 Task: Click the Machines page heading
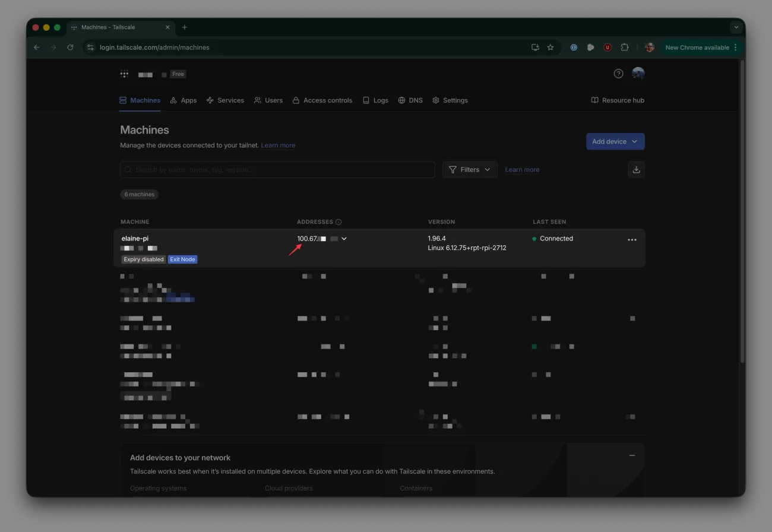(x=144, y=130)
